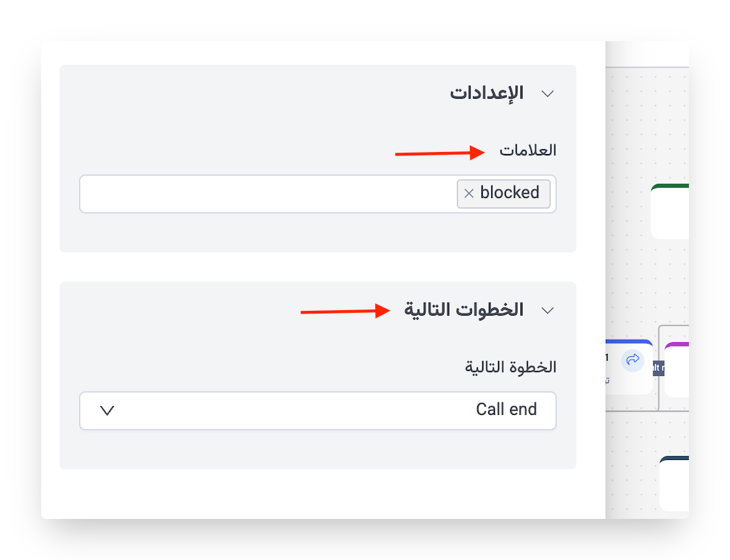The width and height of the screenshot is (730, 560).
Task: Open the Call end next-step dropdown
Action: pyautogui.click(x=318, y=410)
